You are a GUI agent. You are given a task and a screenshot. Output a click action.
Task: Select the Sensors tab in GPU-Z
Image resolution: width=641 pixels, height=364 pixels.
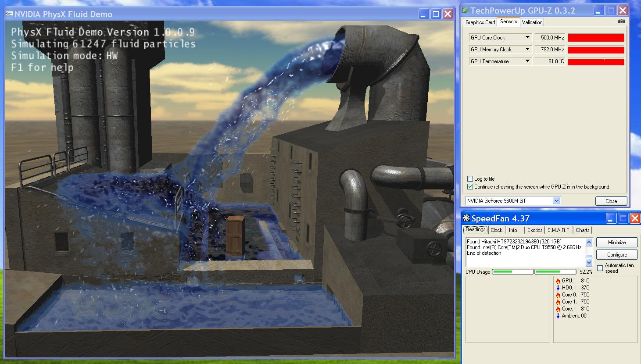click(x=509, y=21)
